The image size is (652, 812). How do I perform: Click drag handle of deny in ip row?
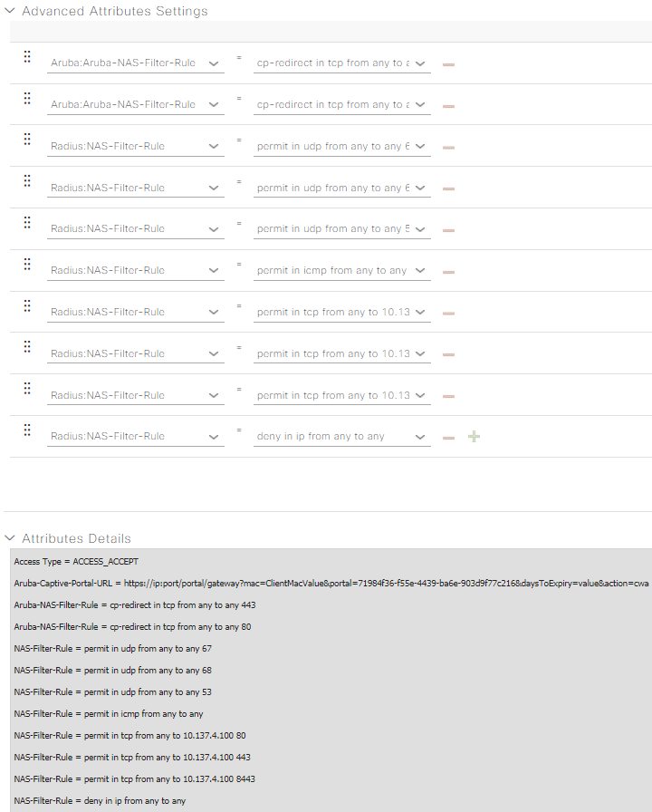27,430
